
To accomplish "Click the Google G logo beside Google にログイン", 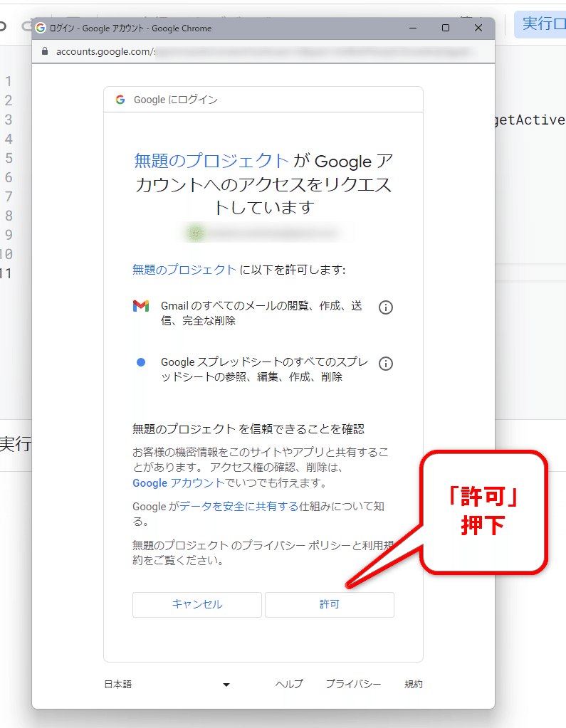I will coord(120,100).
